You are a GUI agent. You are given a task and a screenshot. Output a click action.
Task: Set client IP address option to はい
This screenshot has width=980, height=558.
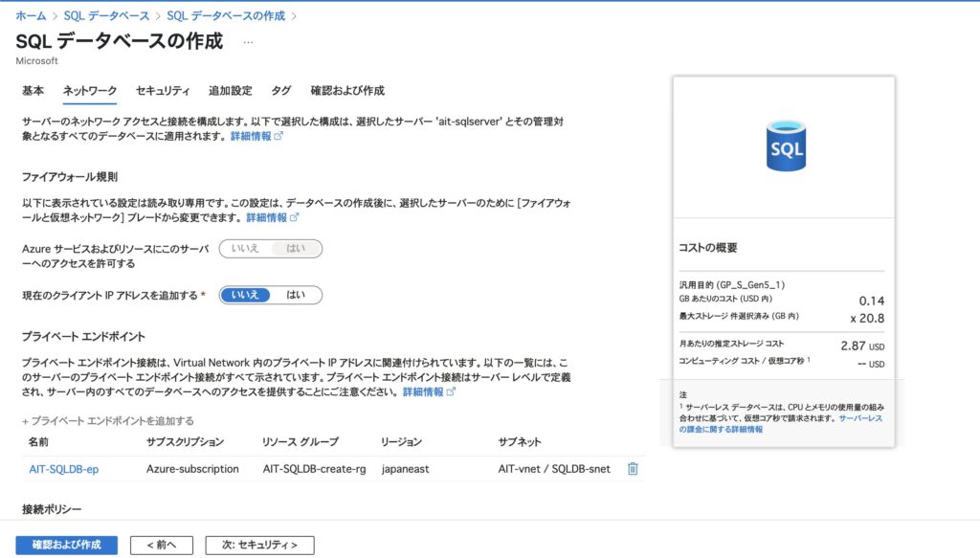[x=296, y=295]
